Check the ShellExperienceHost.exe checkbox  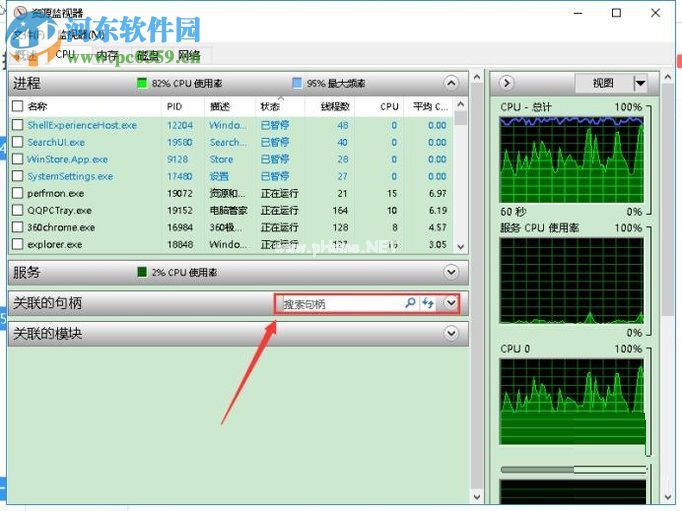(17, 125)
